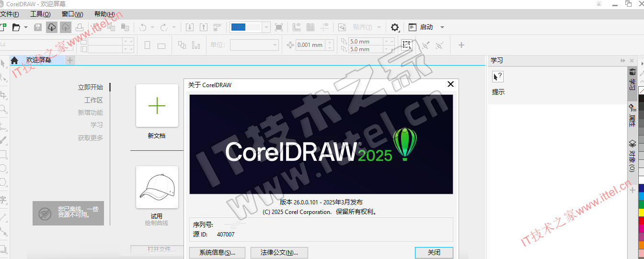The width and height of the screenshot is (644, 259).
Task: Open the 启动 launcher dropdown
Action: (442, 27)
